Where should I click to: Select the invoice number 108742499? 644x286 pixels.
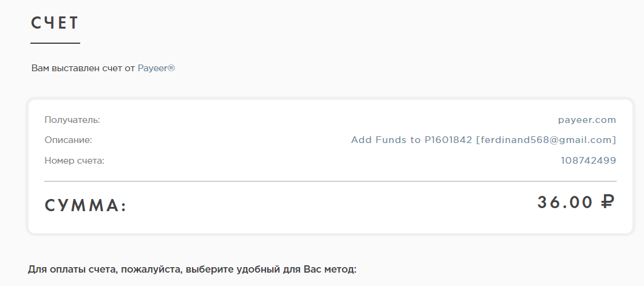pos(589,161)
